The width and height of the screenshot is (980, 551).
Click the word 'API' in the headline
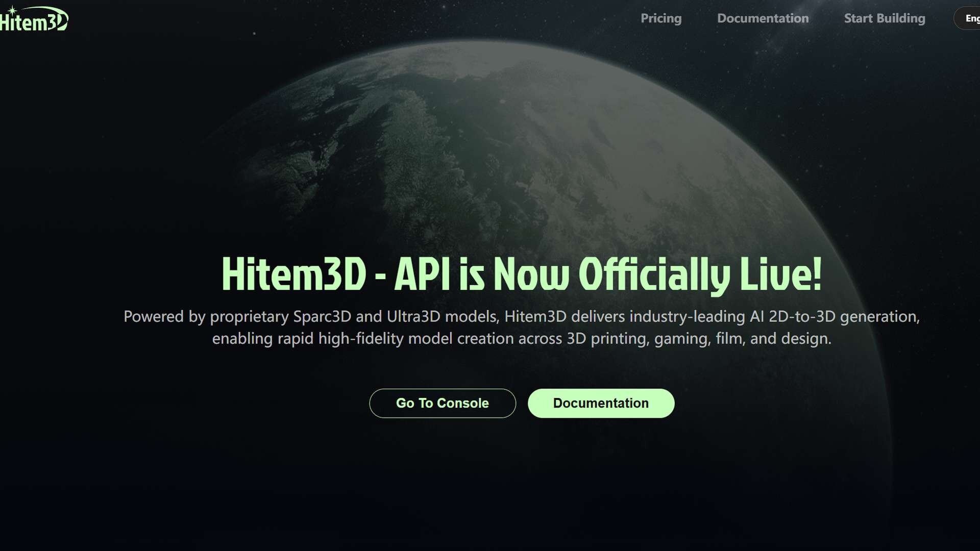pos(422,274)
